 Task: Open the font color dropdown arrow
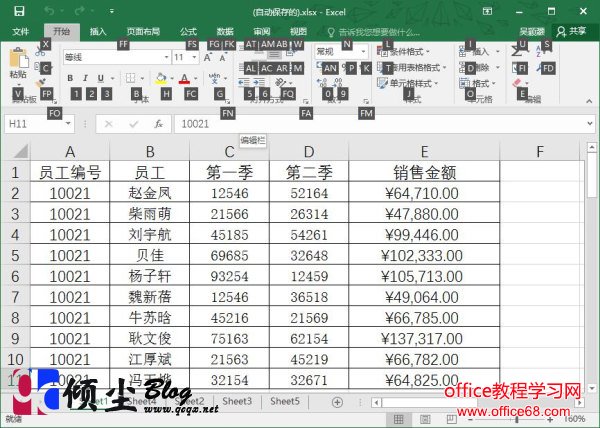point(196,79)
